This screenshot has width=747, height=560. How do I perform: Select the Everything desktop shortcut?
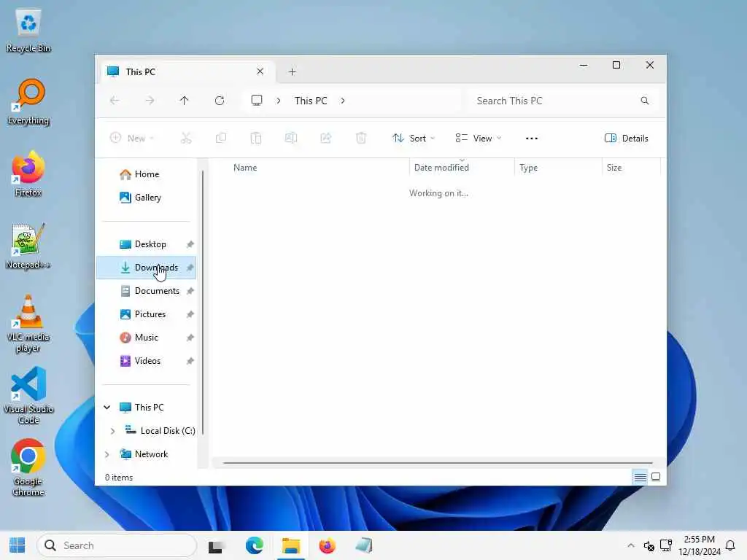28,103
